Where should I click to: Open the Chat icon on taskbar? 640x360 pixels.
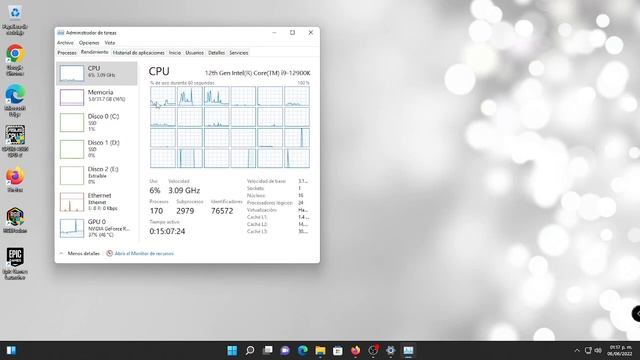pyautogui.click(x=285, y=351)
